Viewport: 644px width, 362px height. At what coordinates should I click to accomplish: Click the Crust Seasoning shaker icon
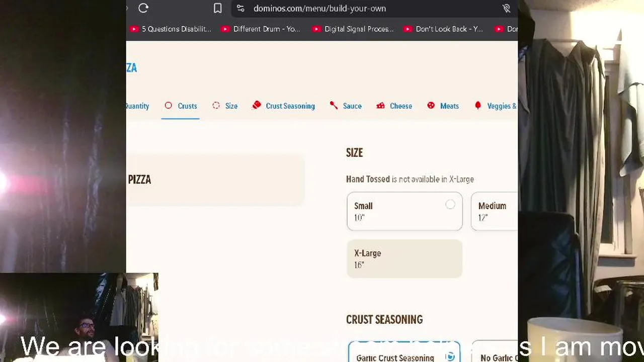point(257,105)
